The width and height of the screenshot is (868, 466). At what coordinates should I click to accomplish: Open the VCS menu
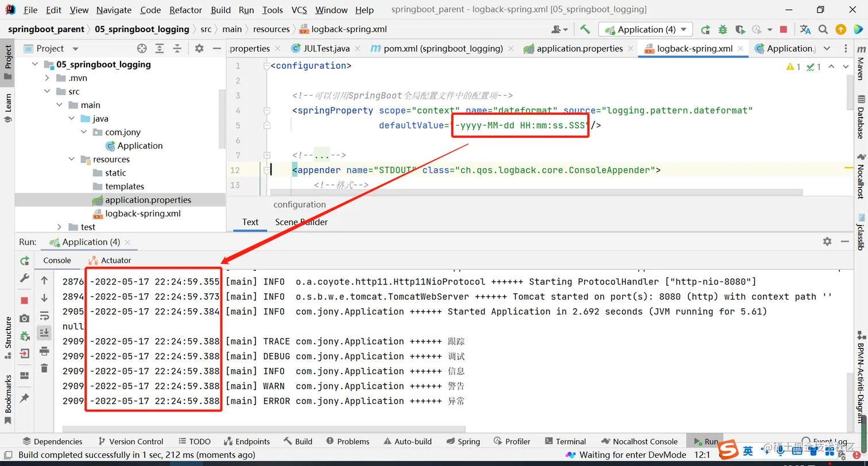(x=299, y=10)
